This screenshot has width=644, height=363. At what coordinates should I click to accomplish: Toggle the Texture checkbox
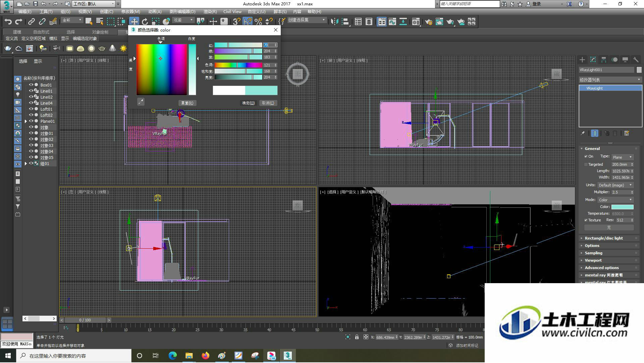pos(586,220)
